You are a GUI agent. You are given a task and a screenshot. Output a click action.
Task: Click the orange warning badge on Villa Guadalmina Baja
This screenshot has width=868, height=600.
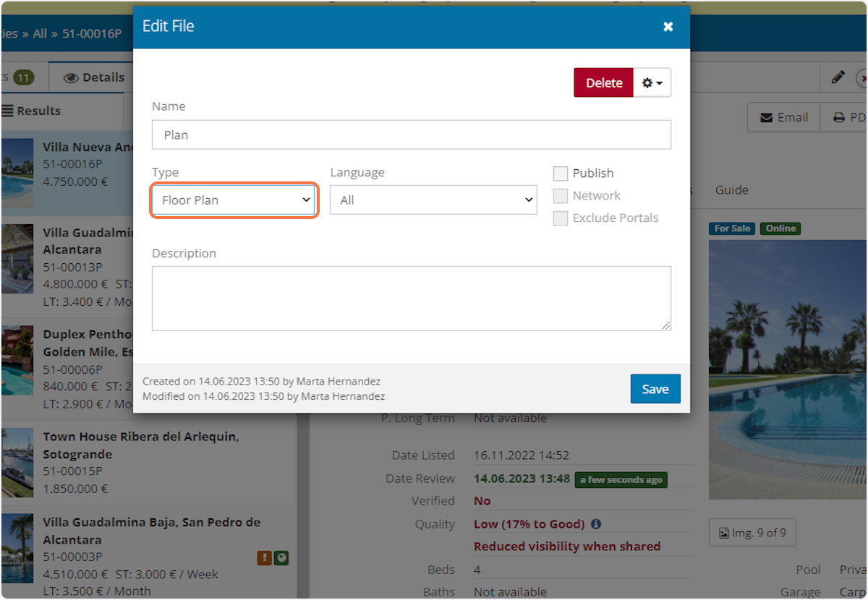264,558
